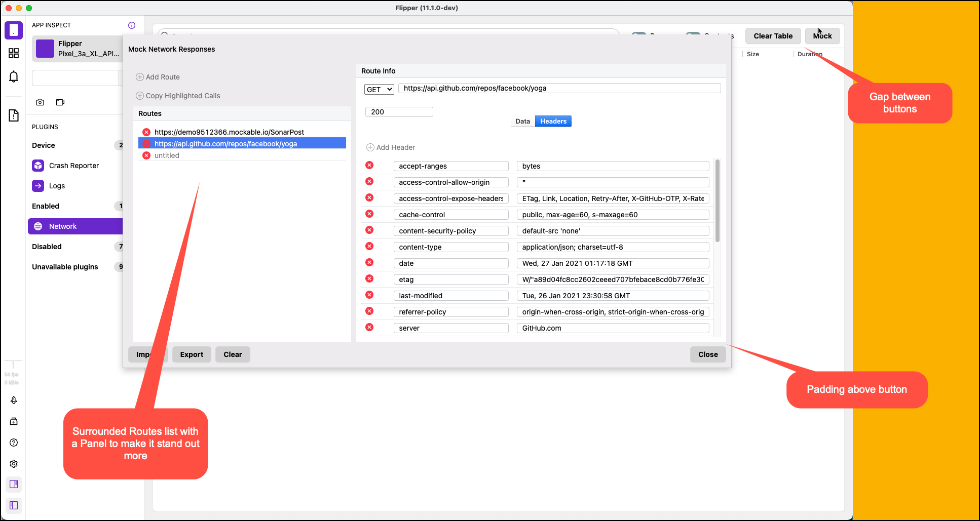Image resolution: width=980 pixels, height=521 pixels.
Task: Edit the cache-control header value field
Action: tap(613, 215)
